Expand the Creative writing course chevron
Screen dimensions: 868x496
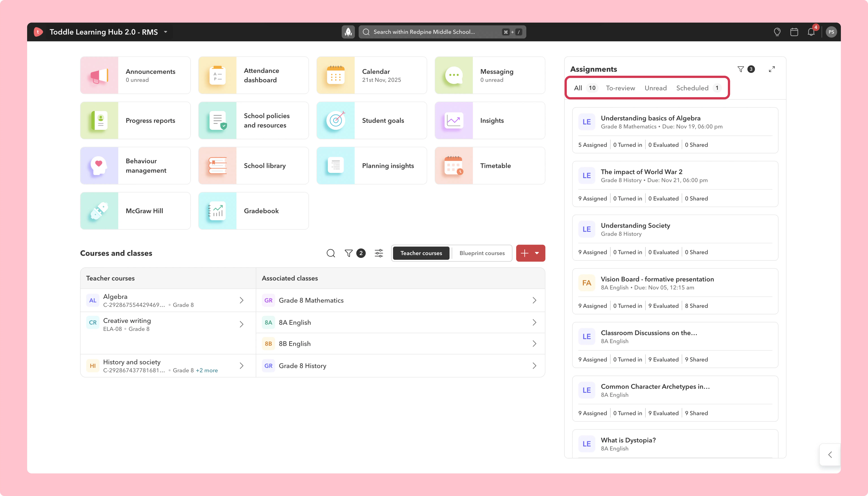(x=242, y=324)
